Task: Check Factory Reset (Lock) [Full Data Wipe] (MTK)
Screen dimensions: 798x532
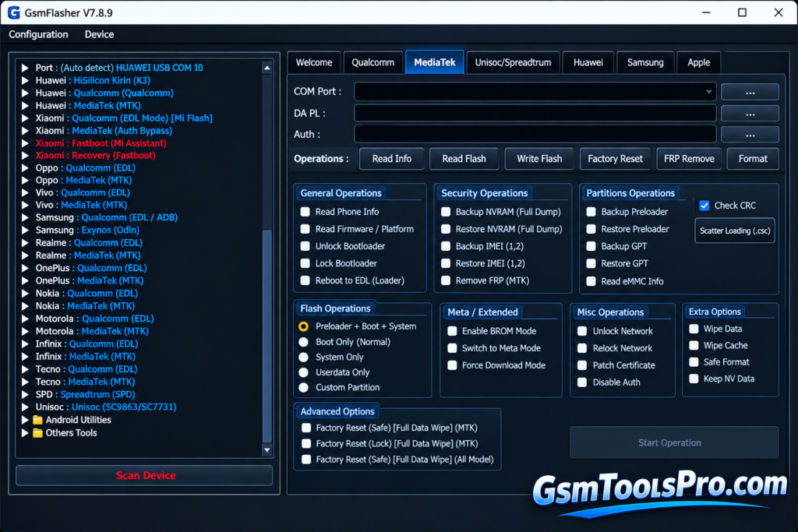Action: pyautogui.click(x=306, y=443)
